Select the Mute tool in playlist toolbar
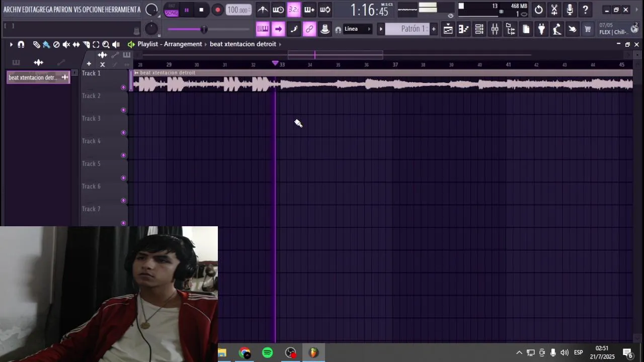This screenshot has height=362, width=644. (66, 44)
